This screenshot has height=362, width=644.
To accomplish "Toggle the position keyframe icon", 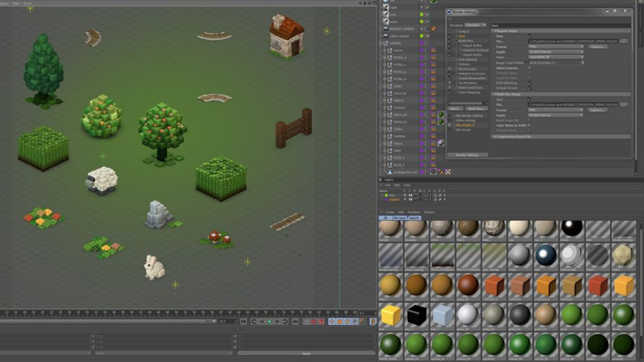I will point(332,322).
